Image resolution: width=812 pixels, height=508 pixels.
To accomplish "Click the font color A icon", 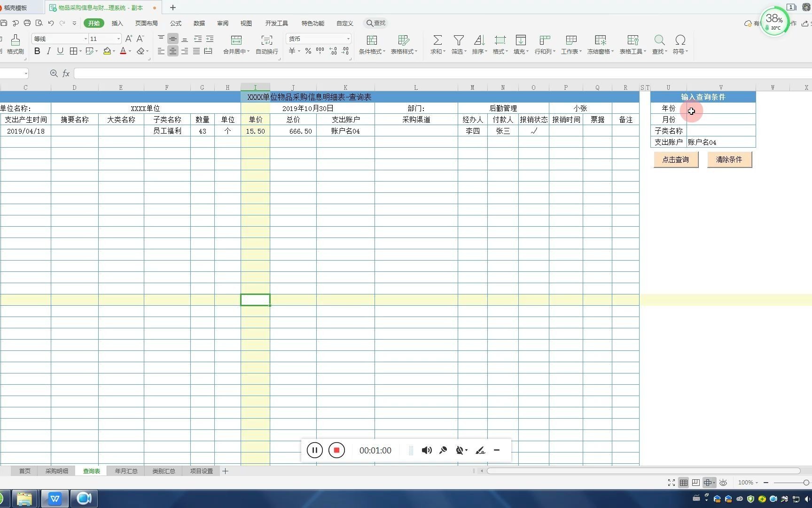I will (123, 51).
